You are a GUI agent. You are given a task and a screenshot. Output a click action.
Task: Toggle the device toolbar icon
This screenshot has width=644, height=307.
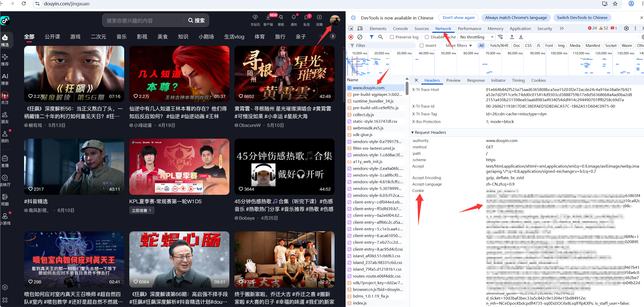[x=360, y=28]
